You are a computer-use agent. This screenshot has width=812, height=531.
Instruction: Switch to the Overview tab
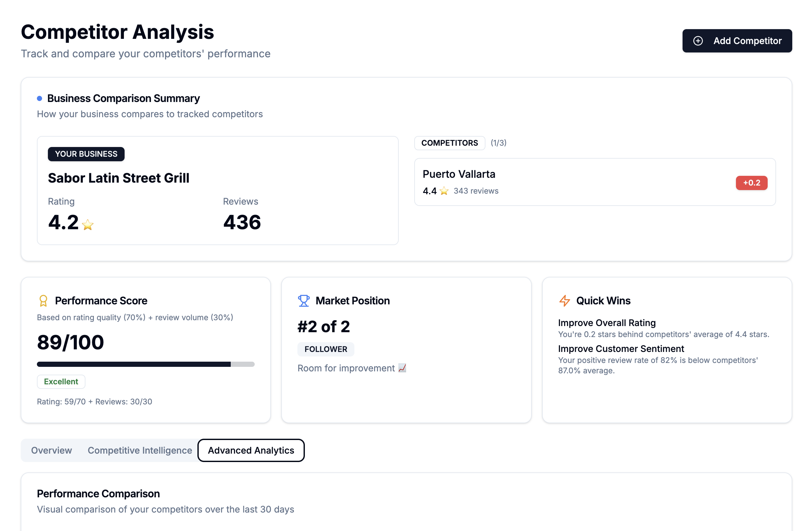click(51, 450)
